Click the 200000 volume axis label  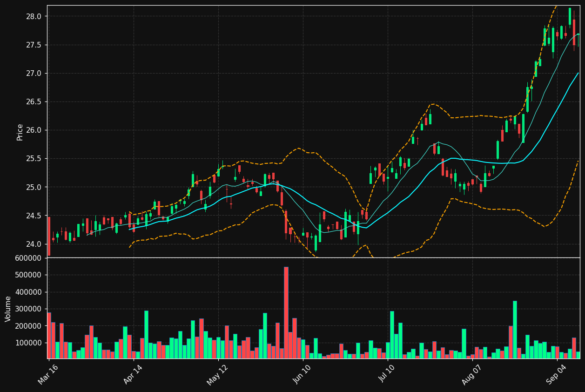[28, 326]
